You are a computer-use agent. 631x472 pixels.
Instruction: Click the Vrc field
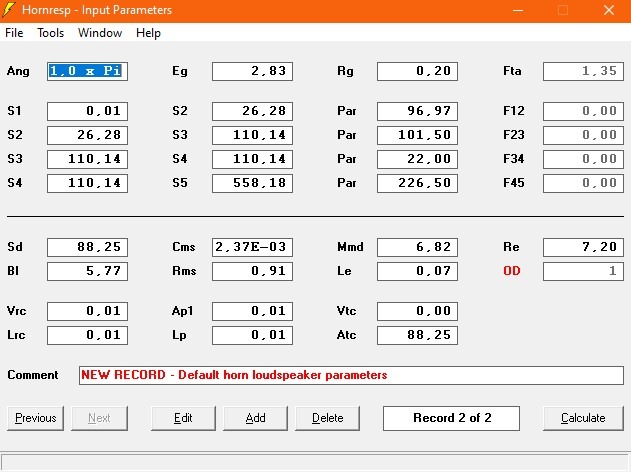[87, 311]
